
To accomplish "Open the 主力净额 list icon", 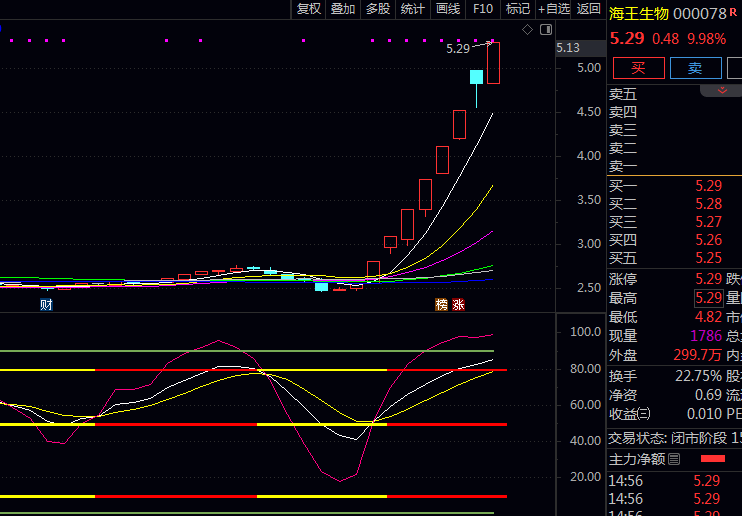I will (x=674, y=459).
